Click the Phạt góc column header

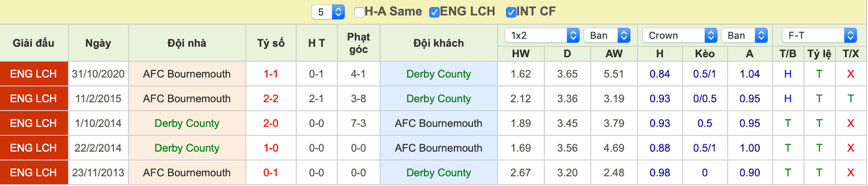tap(359, 43)
